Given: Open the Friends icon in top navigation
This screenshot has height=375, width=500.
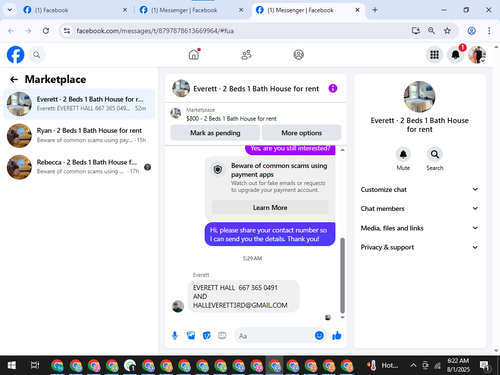Looking at the screenshot, I should tap(246, 55).
